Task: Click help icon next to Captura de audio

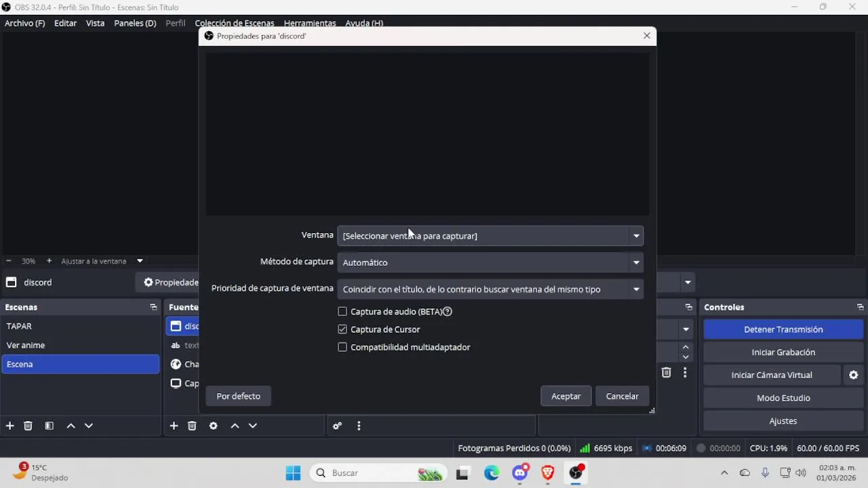Action: (x=448, y=312)
